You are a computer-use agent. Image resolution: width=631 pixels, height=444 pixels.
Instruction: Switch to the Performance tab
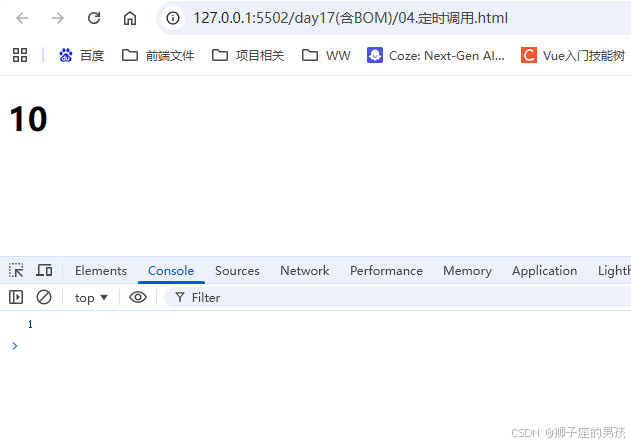386,271
